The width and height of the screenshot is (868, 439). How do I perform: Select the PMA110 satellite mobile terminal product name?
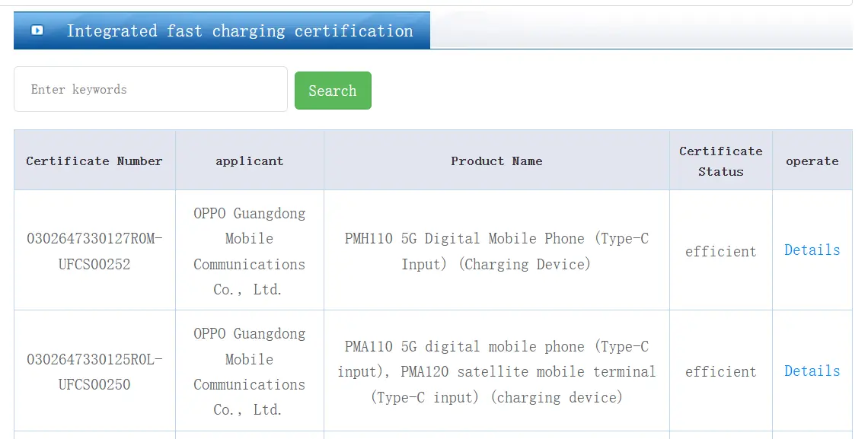point(496,371)
